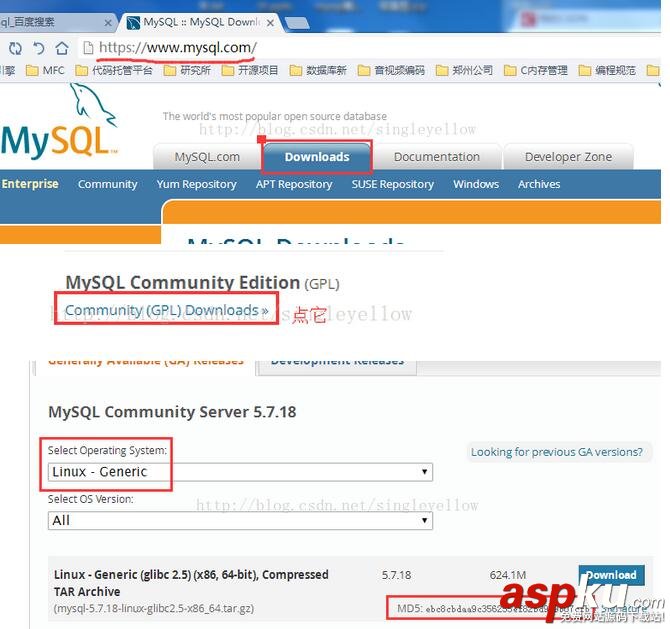670x629 pixels.
Task: Expand the Select Operating System dropdown
Action: (x=240, y=472)
